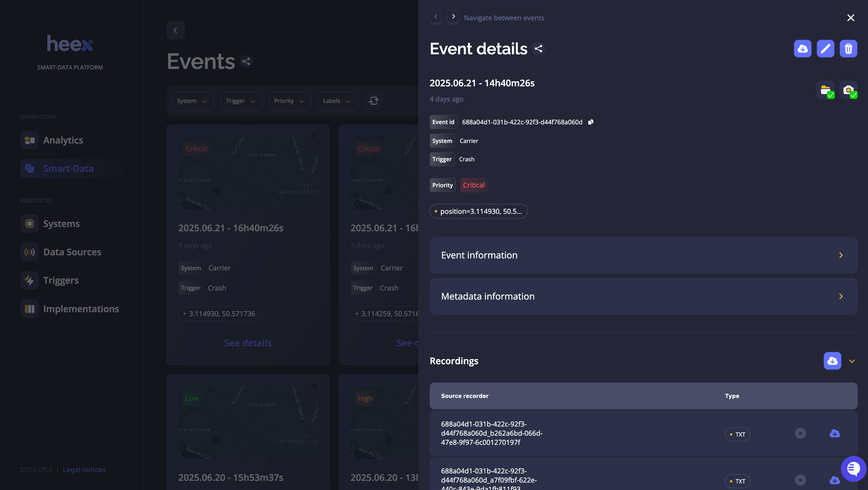Image resolution: width=868 pixels, height=490 pixels.
Task: Download first recording ending 6c001270197f
Action: pyautogui.click(x=835, y=433)
